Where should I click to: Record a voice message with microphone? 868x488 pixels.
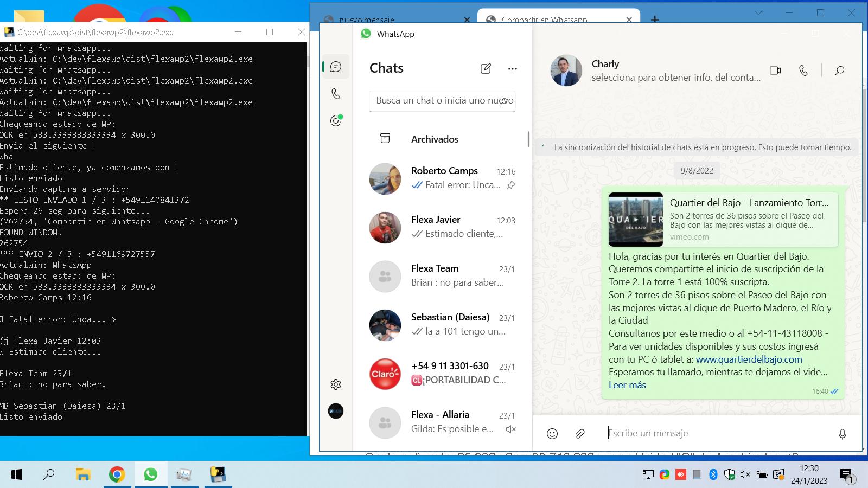[842, 434]
